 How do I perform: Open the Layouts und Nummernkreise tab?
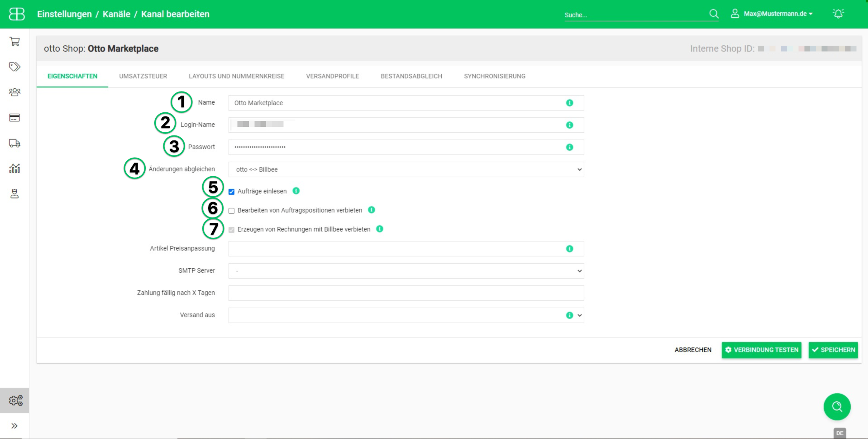click(237, 76)
